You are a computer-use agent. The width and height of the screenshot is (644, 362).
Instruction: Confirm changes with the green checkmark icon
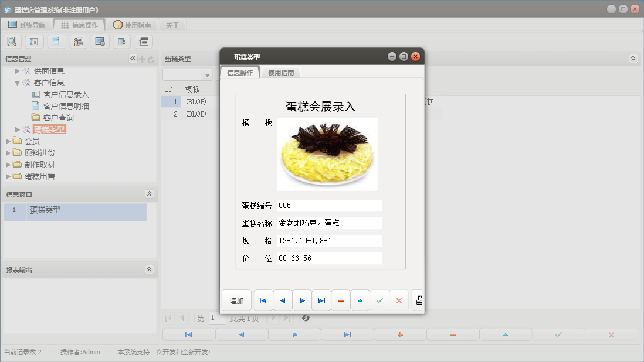coord(379,300)
